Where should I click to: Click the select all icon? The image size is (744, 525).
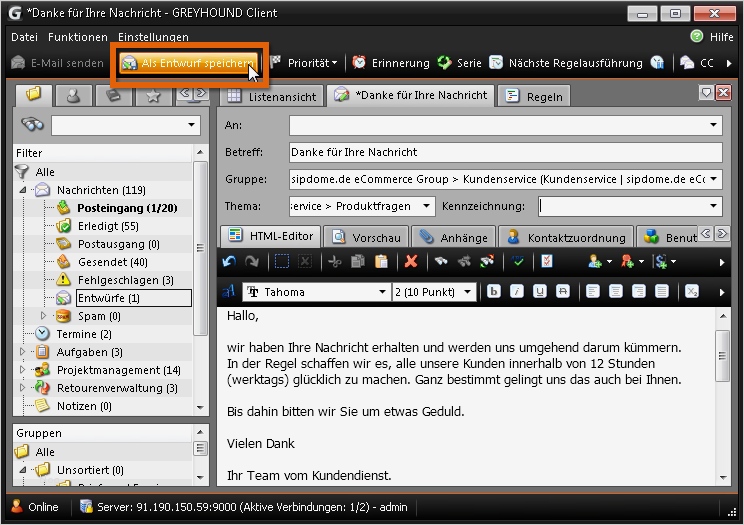click(x=282, y=262)
